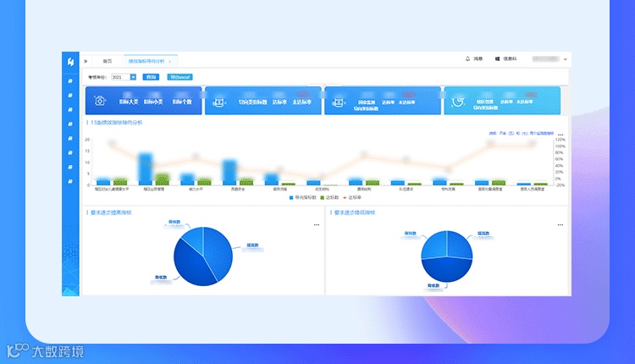Toggle the 达标数 green legend item

click(329, 197)
